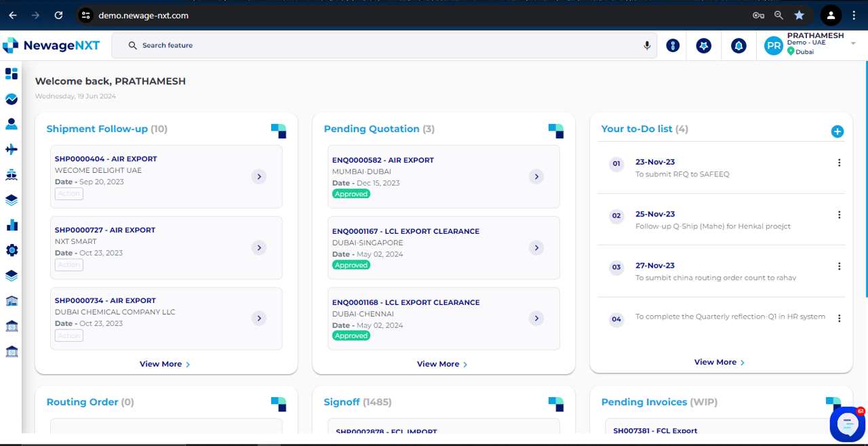Viewport: 868px width, 446px height.
Task: Open the kebab menu on the 27-Nov-23 task
Action: pyautogui.click(x=839, y=267)
